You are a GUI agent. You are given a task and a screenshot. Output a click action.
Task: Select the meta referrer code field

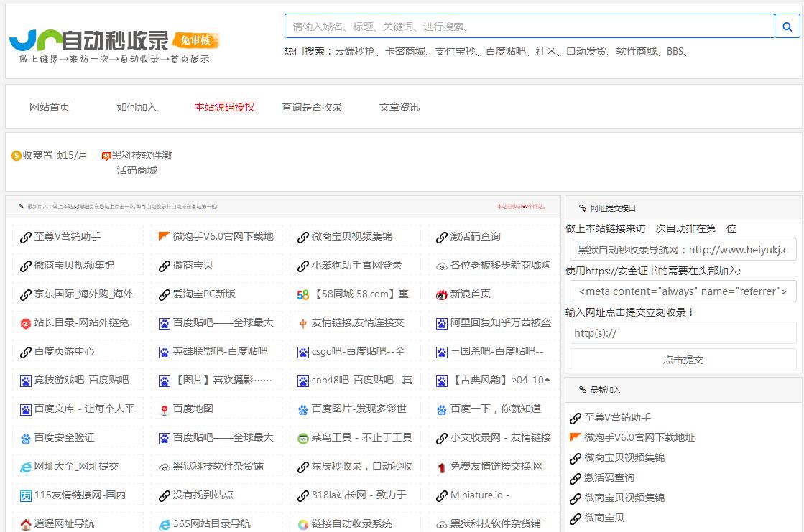(x=683, y=291)
